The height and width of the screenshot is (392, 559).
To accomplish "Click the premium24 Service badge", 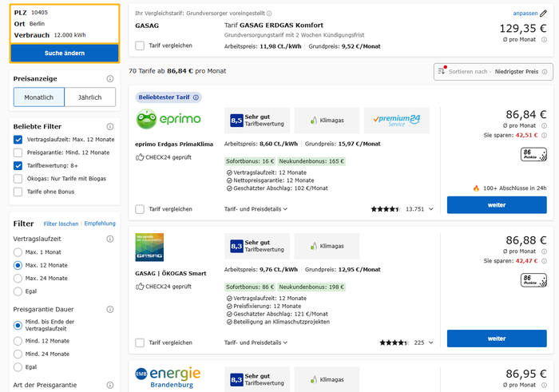I will click(x=396, y=120).
